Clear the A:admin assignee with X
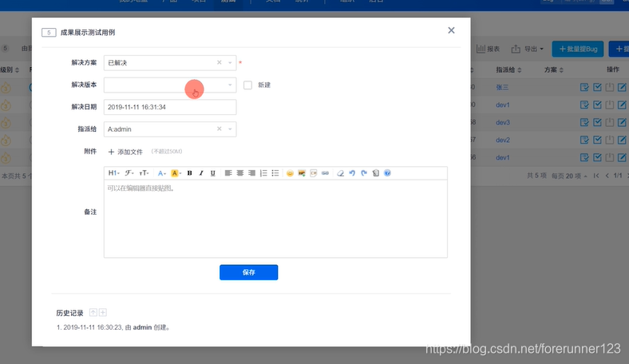Viewport: 629px width, 364px height. tap(219, 129)
